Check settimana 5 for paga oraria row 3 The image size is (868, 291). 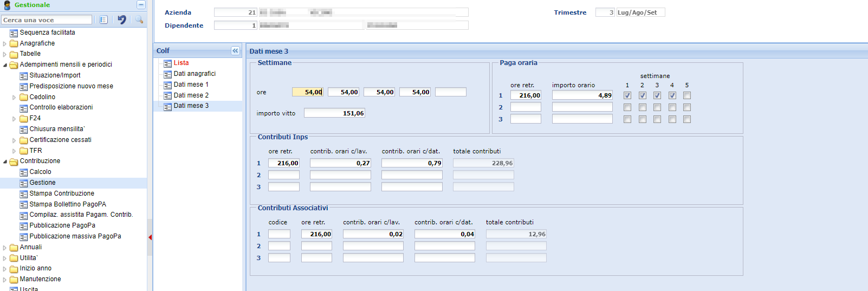[687, 119]
